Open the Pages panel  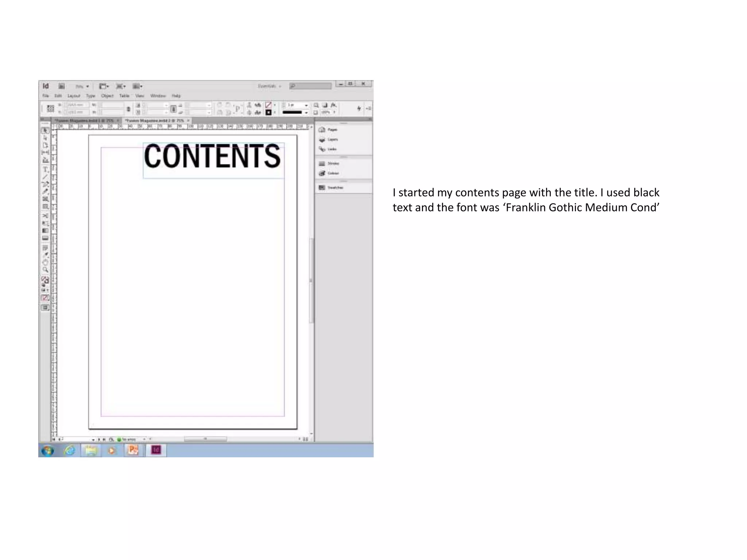click(328, 130)
